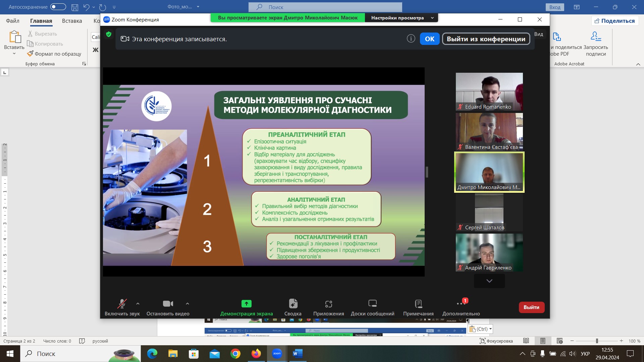Click the create and share Adobe PDF icon
Viewport: 644px width, 362px height.
click(x=557, y=36)
